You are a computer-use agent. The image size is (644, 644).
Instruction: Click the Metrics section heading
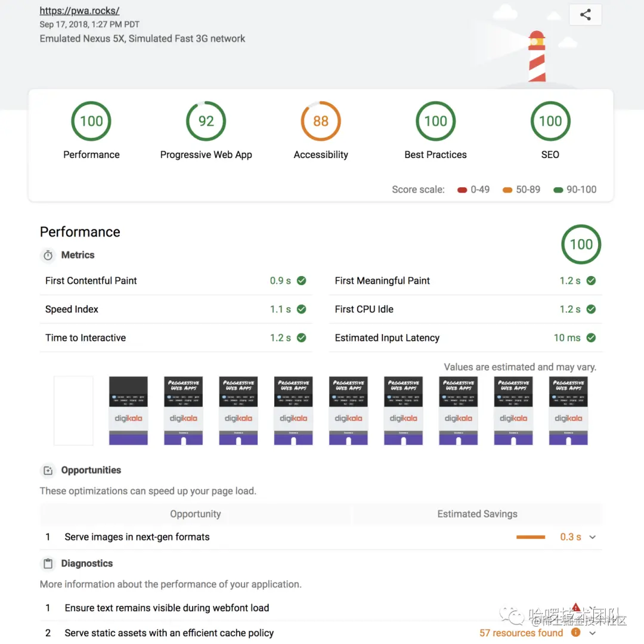tap(78, 255)
